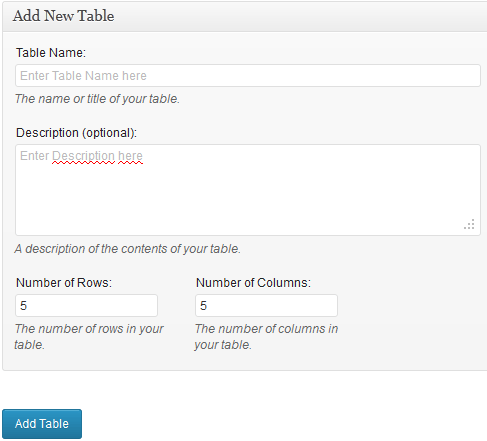Click the hint "The name or title of your table."
Image resolution: width=487 pixels, height=441 pixels.
97,99
